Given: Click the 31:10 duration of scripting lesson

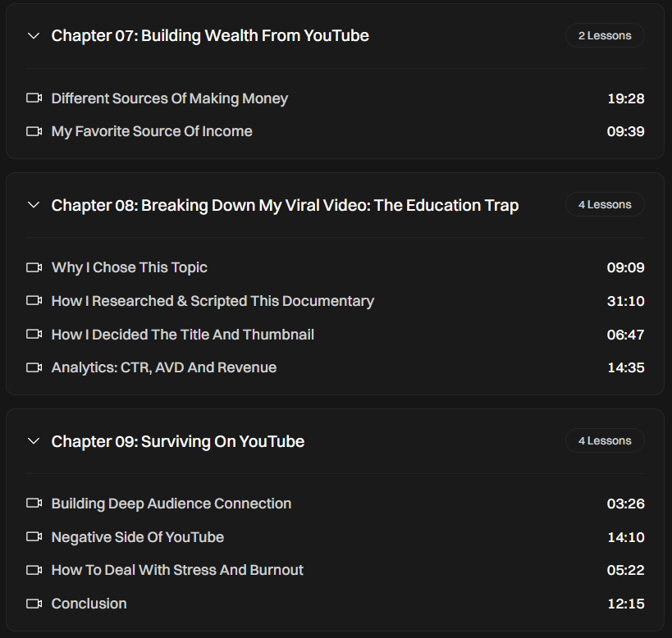Looking at the screenshot, I should point(625,301).
